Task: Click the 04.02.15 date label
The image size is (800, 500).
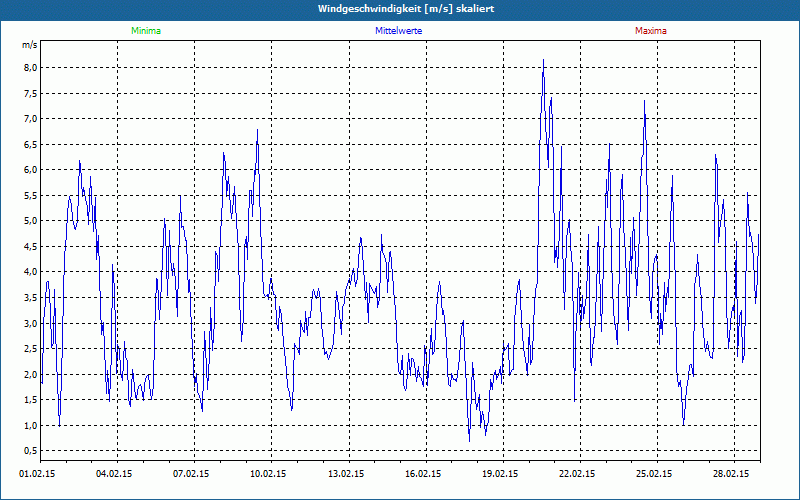Action: coord(114,474)
